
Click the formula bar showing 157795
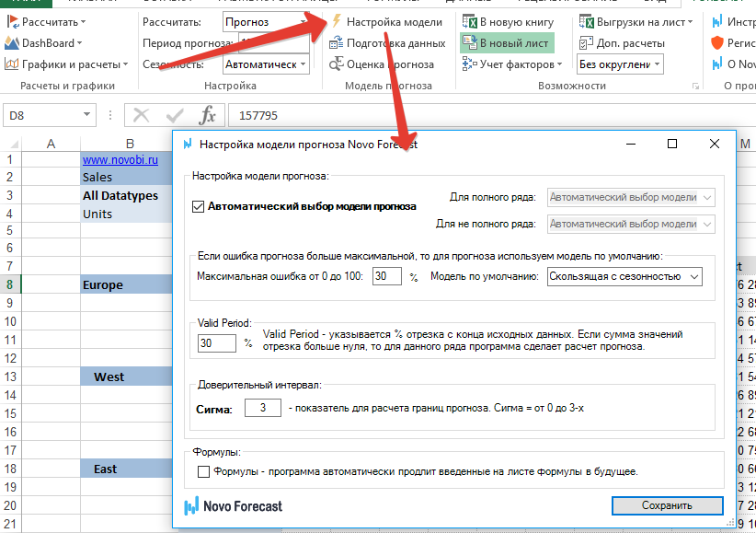(x=492, y=115)
